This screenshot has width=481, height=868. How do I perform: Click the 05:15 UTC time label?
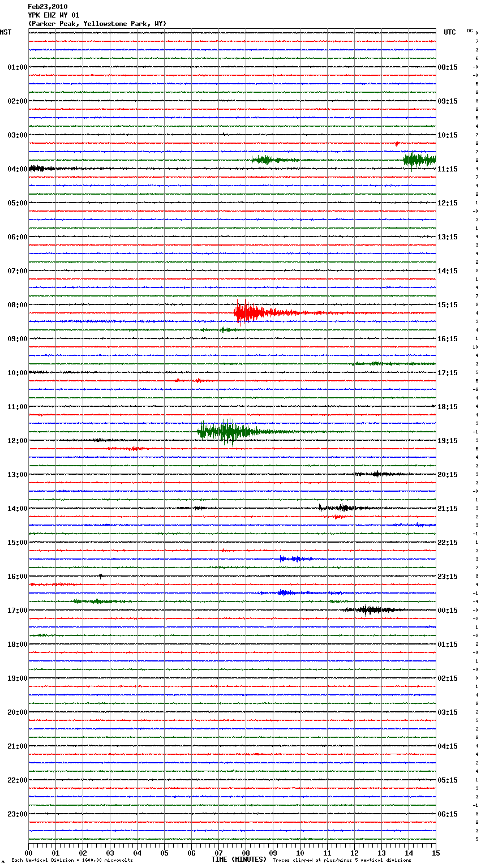(x=448, y=780)
